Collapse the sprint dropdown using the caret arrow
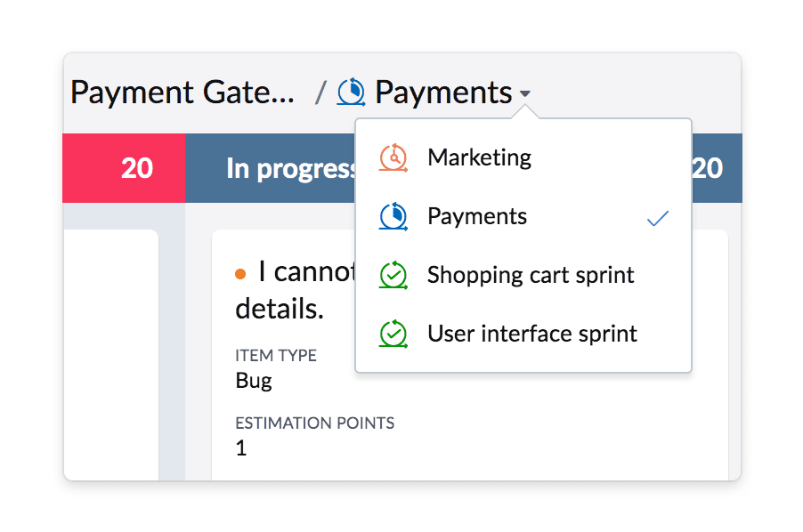Screen dimensions: 803x532 [x=525, y=93]
